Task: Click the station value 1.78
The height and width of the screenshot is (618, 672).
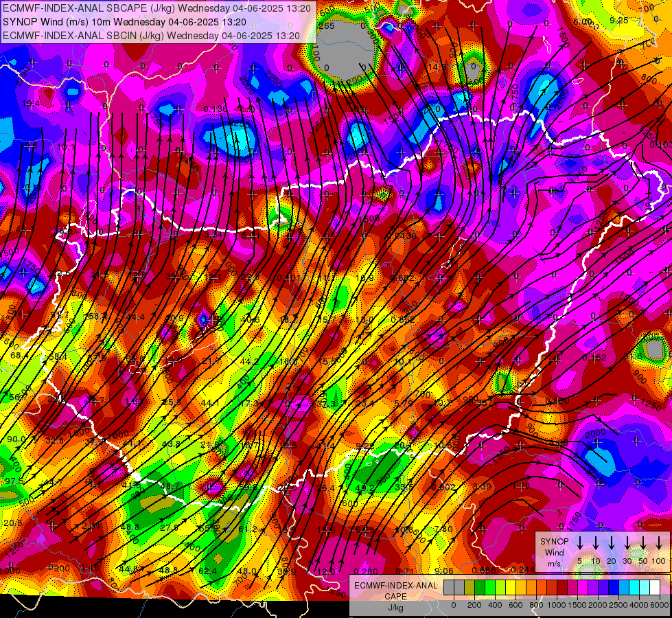Action: coord(521,486)
